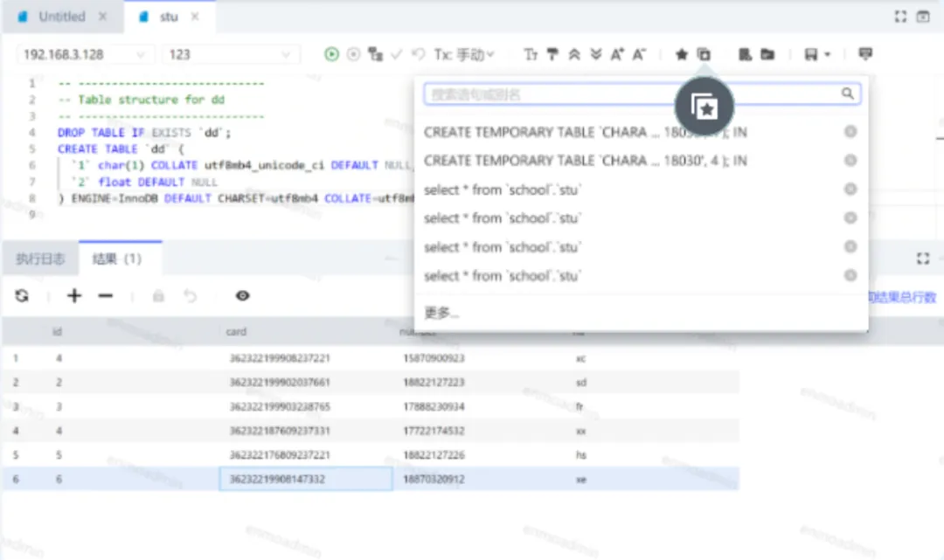Image resolution: width=944 pixels, height=560 pixels.
Task: Remove the first CREATE TEMPORARY TABLE entry
Action: click(850, 132)
